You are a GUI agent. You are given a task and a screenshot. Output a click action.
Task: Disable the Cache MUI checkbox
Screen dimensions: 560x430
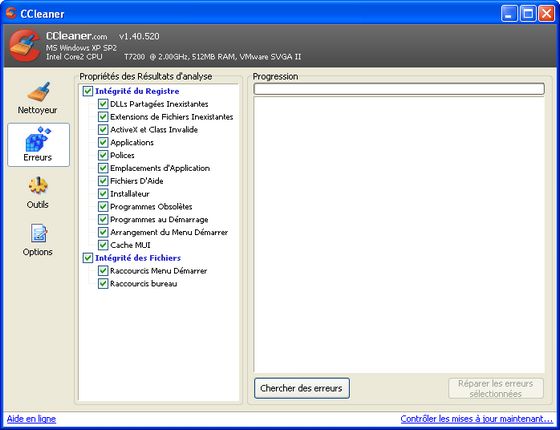(103, 245)
